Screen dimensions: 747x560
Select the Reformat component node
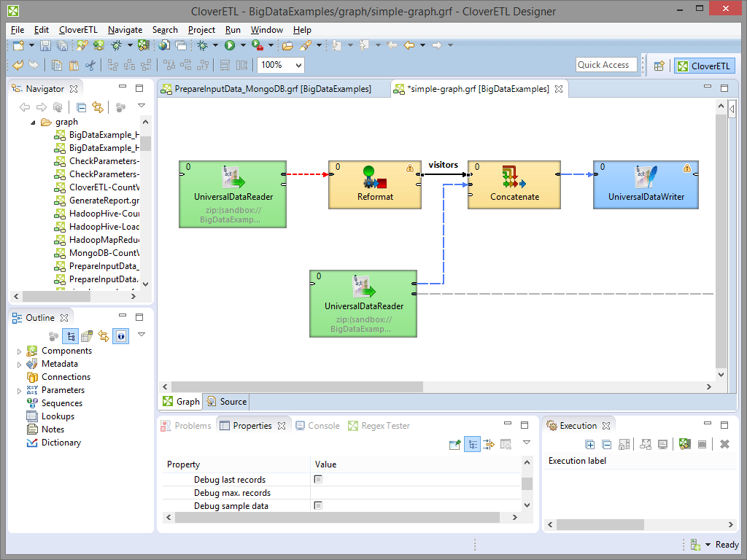(x=375, y=184)
